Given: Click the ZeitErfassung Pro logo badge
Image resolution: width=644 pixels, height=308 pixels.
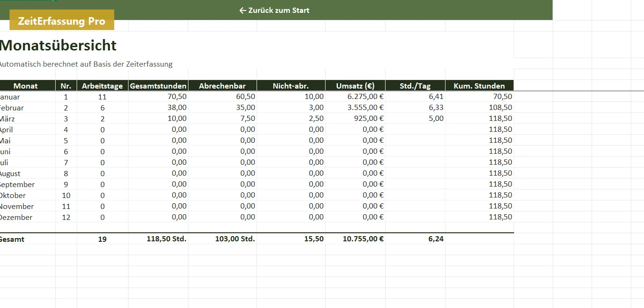Looking at the screenshot, I should tap(62, 20).
